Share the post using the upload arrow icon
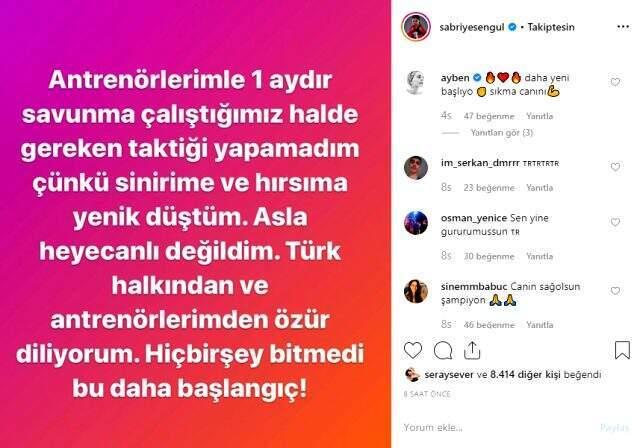This screenshot has width=640, height=448. click(x=472, y=350)
